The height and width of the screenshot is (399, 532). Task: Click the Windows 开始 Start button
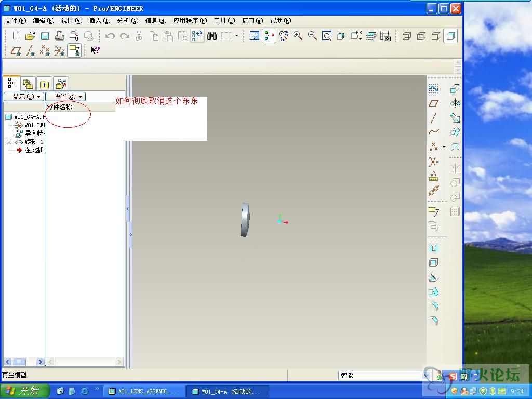point(25,391)
